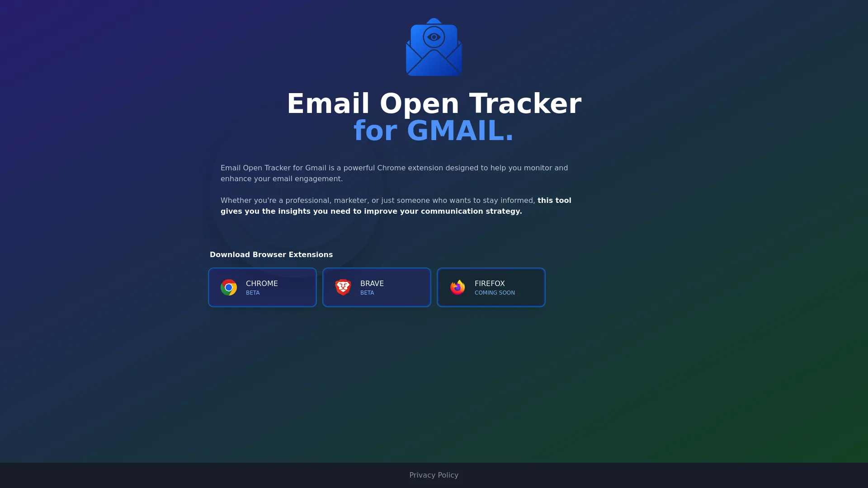
Task: Click the Privacy Policy link
Action: (x=434, y=475)
